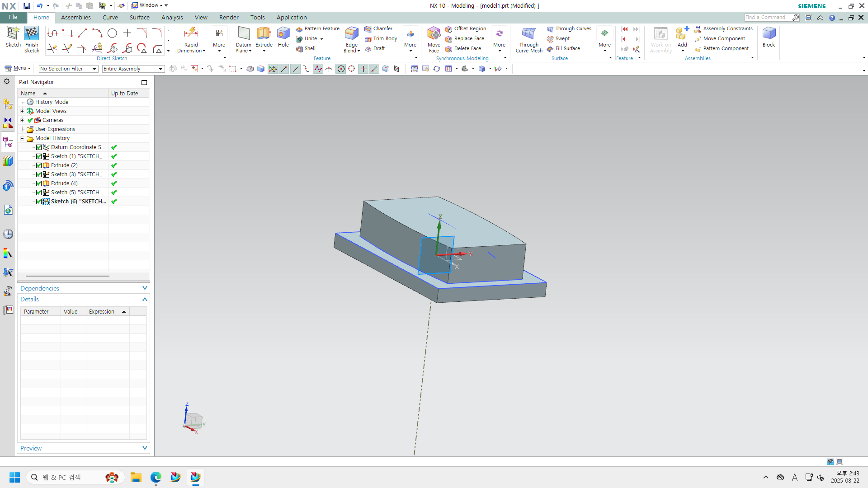Screen dimensions: 868x488
Task: Open the Entire Assembly scope dropdown
Action: pyautogui.click(x=132, y=69)
